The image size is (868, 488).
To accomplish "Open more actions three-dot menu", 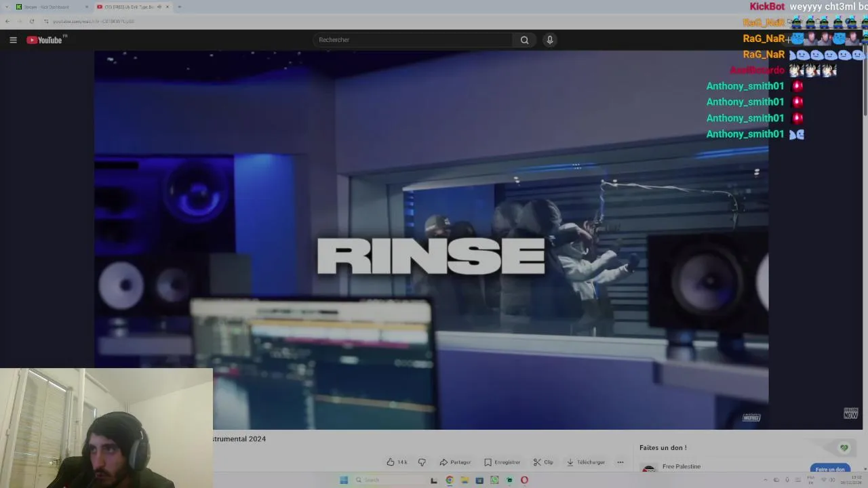I will [x=620, y=462].
